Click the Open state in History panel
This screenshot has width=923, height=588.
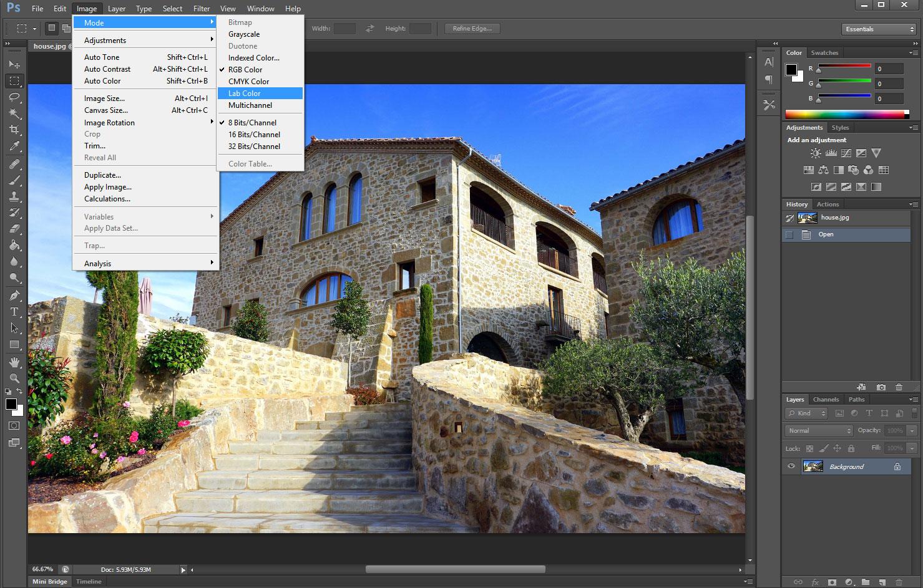(x=846, y=234)
